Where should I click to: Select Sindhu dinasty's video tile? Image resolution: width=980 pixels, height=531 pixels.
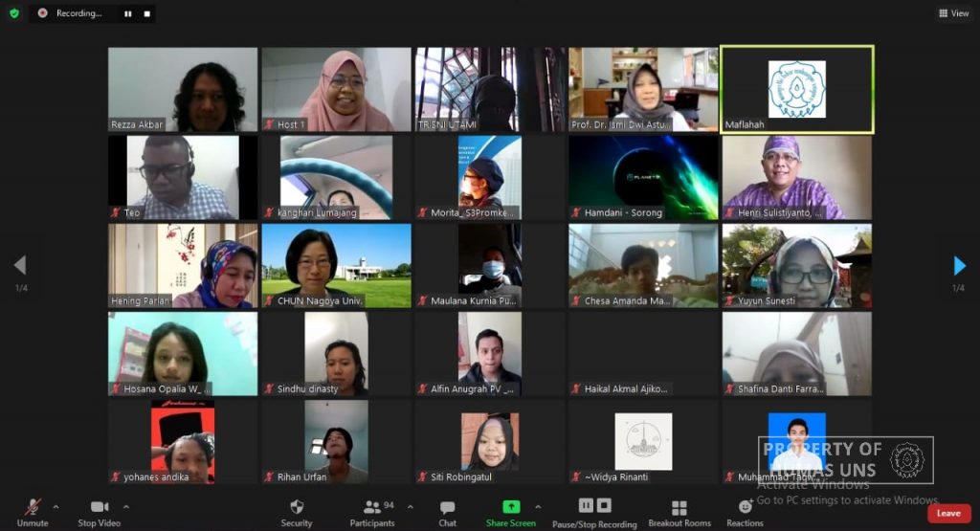click(x=336, y=354)
